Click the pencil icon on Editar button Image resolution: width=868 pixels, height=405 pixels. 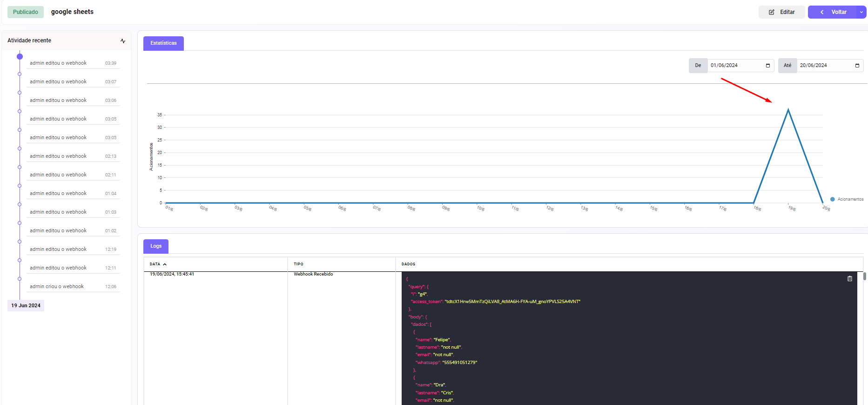tap(772, 12)
